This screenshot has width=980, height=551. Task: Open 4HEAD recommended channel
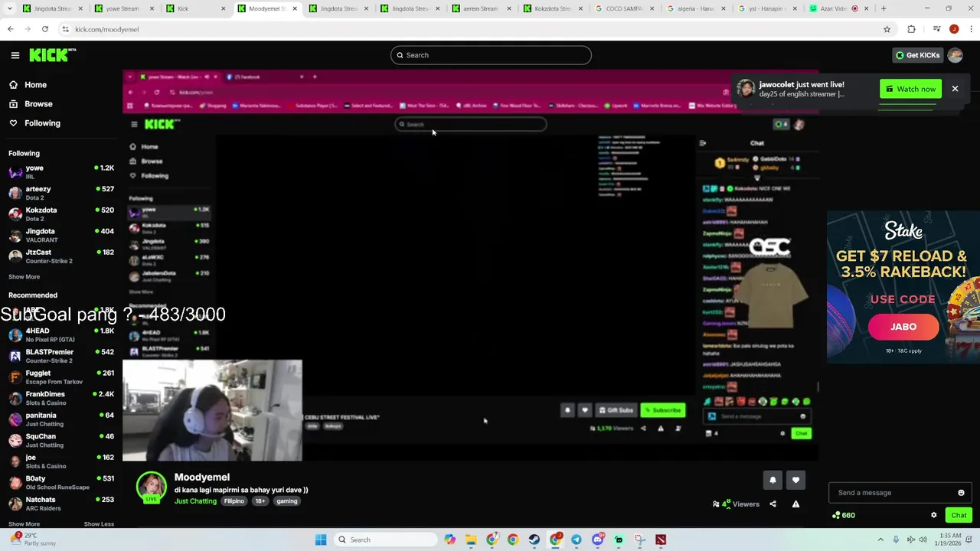coord(61,334)
